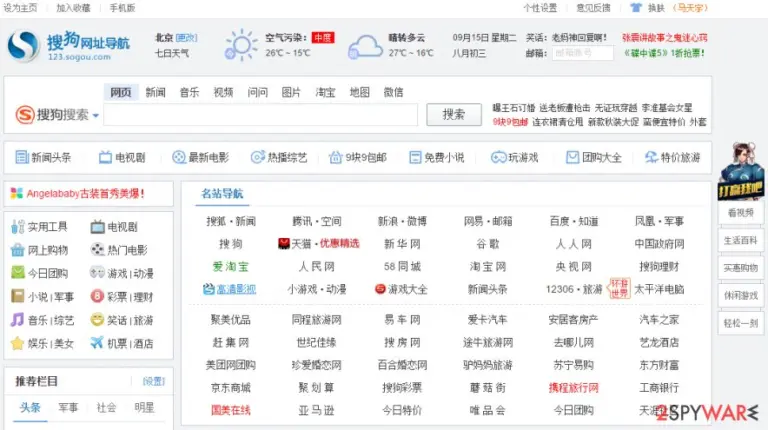Click the 热播综艺 icon
768x430 pixels.
(258, 157)
